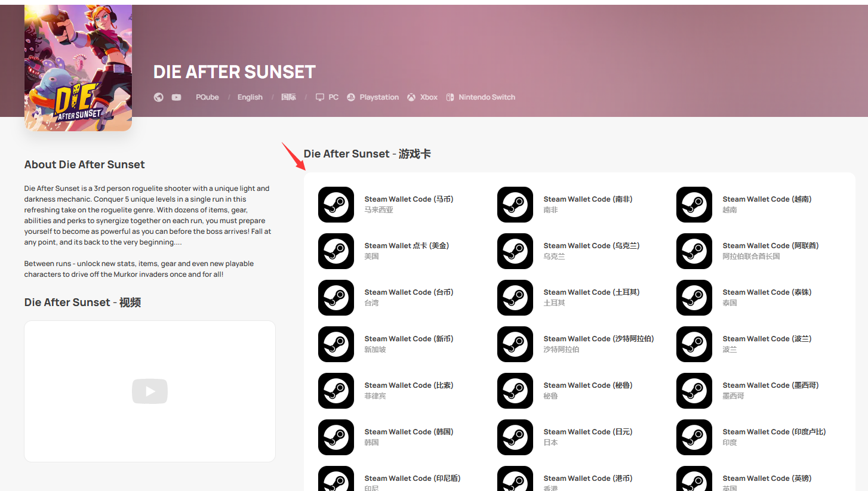This screenshot has height=491, width=868.
Task: Open Steam icon for Wallet Code (秘鲁)
Action: pos(515,391)
